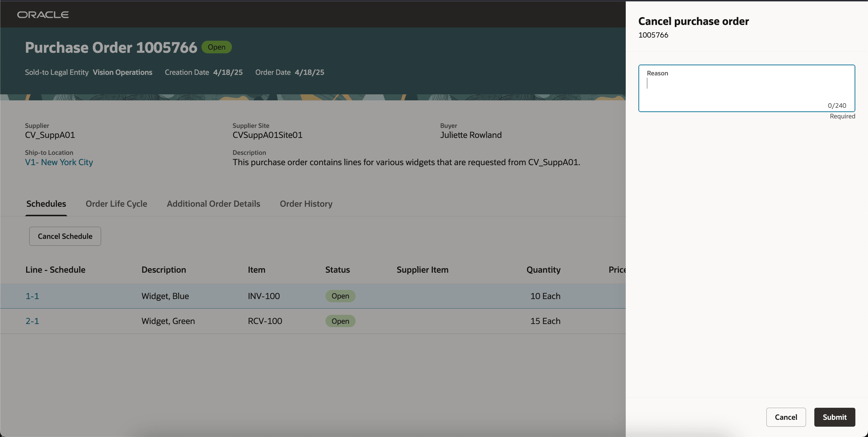868x437 pixels.
Task: Click the Supplier Item column header
Action: click(422, 270)
